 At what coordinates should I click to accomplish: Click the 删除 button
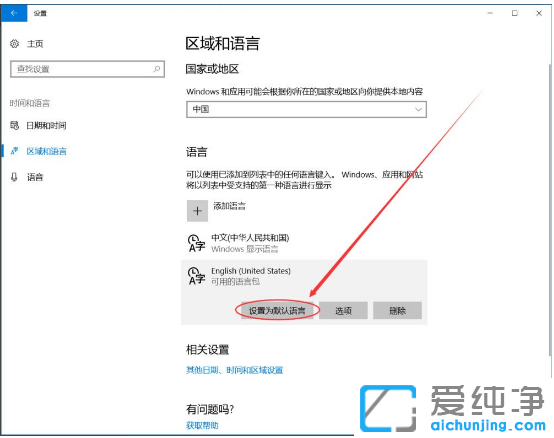pos(397,310)
